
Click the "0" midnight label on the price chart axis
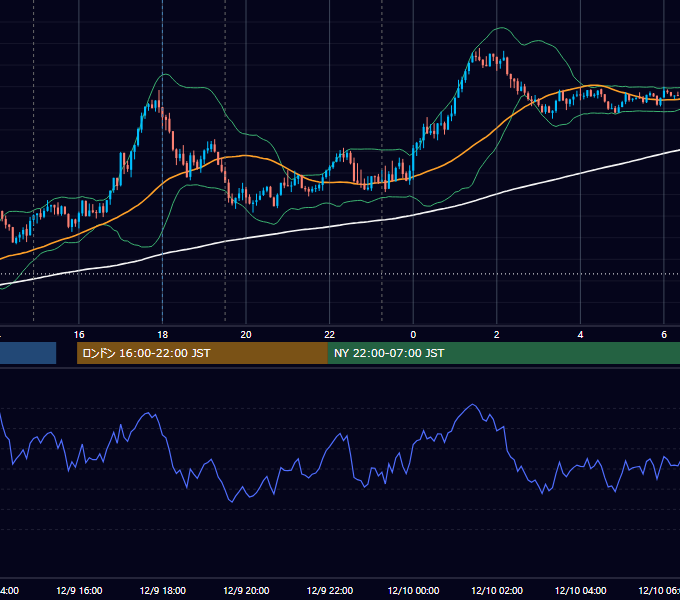click(x=413, y=335)
